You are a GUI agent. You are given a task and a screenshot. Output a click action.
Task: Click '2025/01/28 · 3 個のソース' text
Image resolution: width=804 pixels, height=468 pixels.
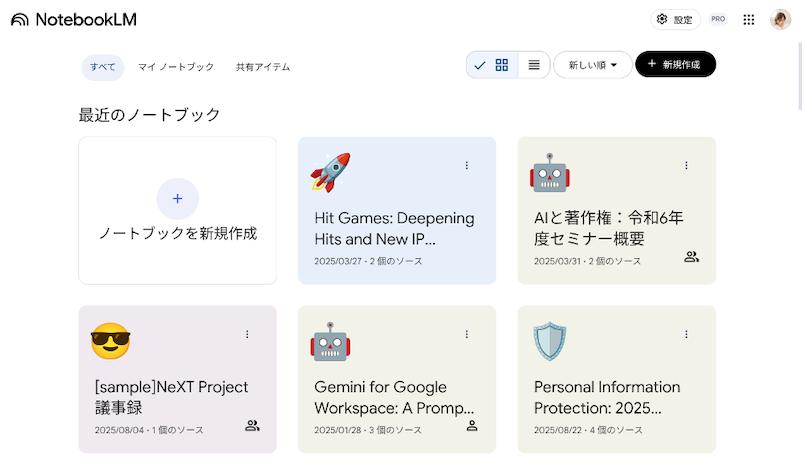[368, 430]
